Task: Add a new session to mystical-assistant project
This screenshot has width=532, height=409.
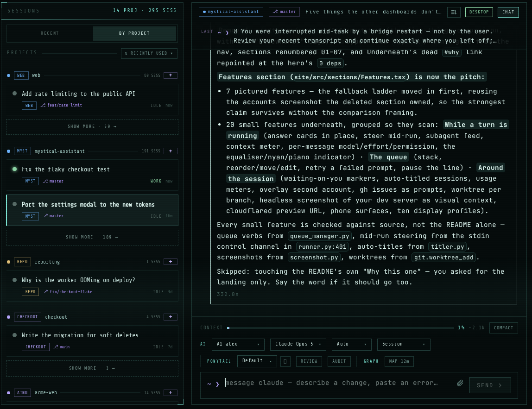Action: tap(171, 151)
